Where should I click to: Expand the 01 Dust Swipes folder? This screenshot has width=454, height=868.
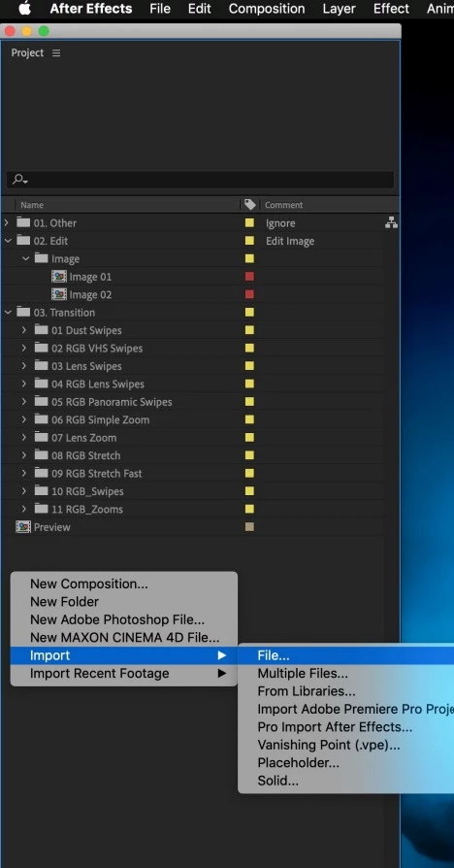coord(24,330)
